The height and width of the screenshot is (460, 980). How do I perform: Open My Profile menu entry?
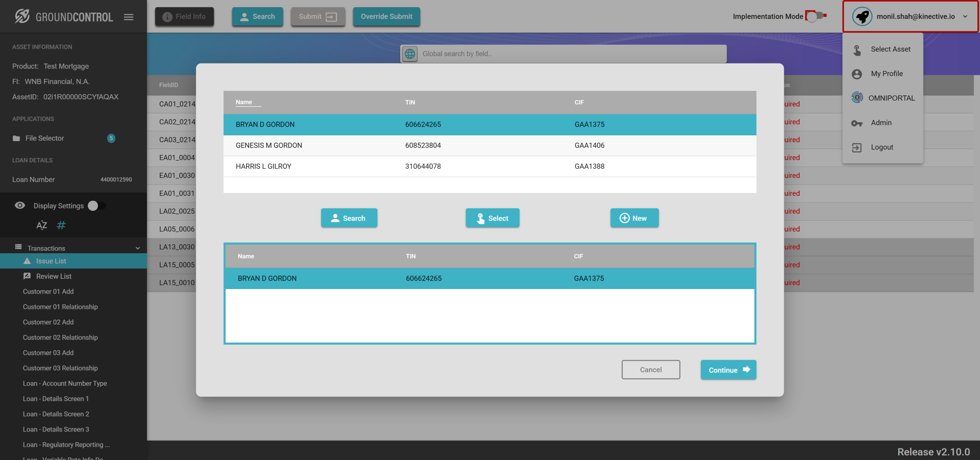pyautogui.click(x=886, y=73)
